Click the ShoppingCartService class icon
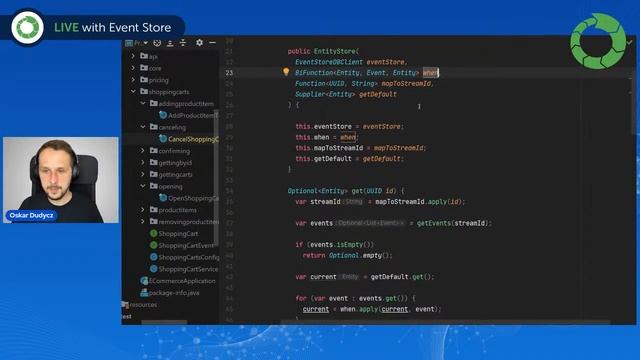This screenshot has width=640, height=360. [153, 269]
